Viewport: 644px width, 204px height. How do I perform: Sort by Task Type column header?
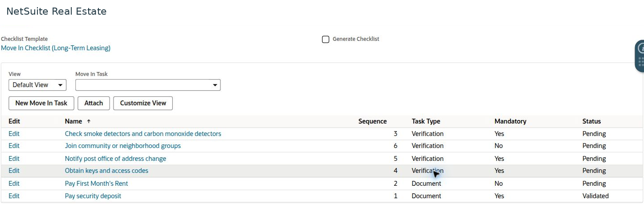426,121
